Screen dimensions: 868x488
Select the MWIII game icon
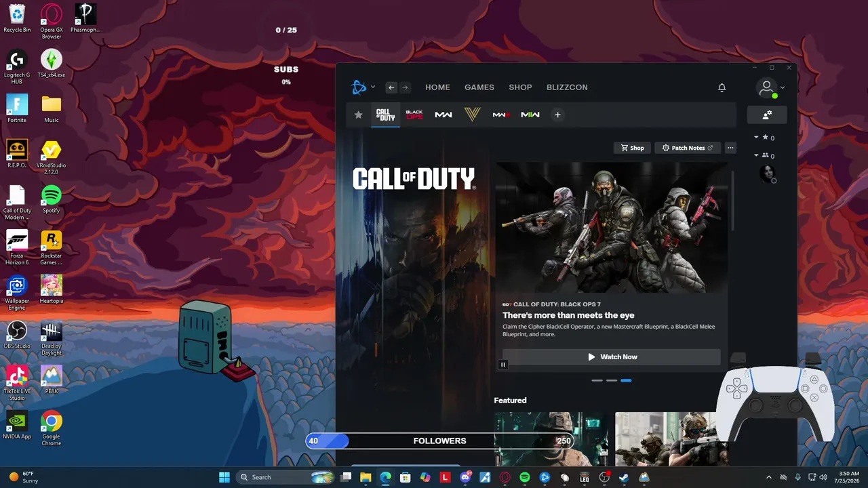click(x=501, y=115)
